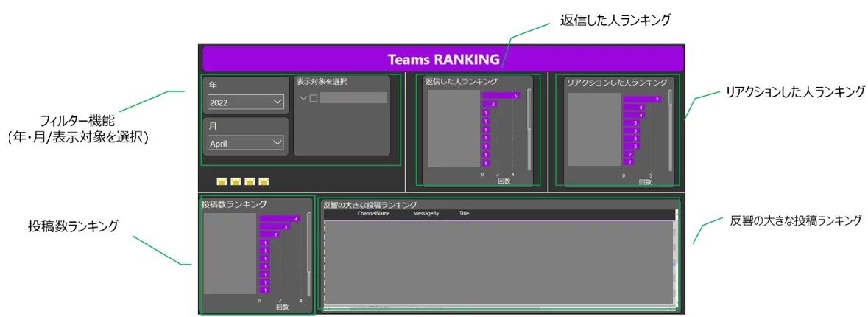Select the bar valued 4 in 投稿数ランキング chart
868x317 pixels.
(280, 219)
